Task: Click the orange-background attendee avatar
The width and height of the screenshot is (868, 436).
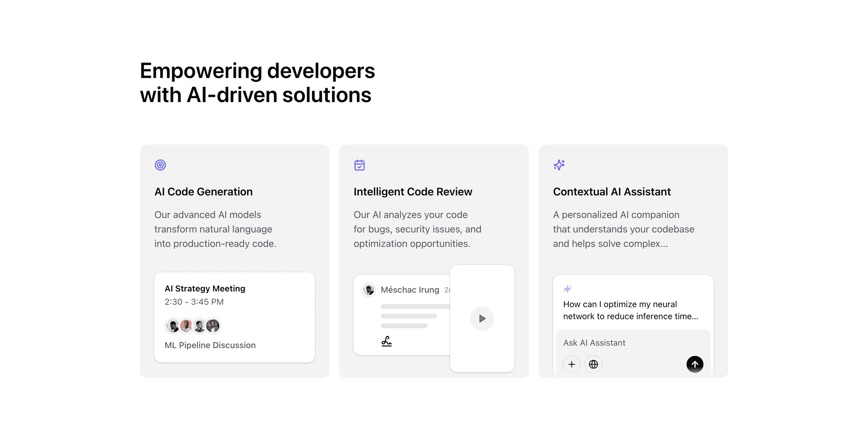Action: 186,325
